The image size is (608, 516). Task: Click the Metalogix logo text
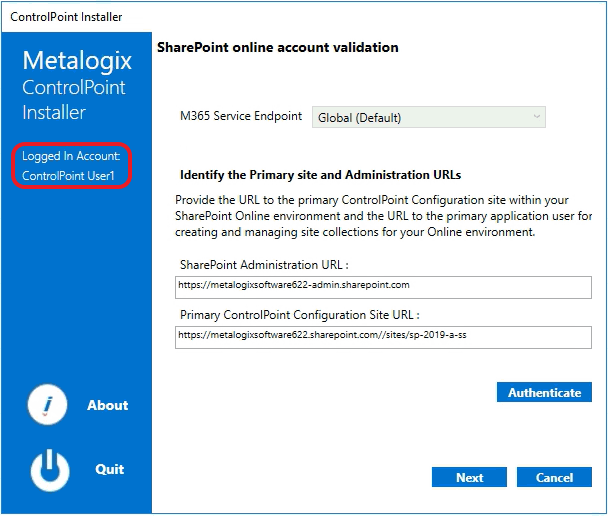click(x=77, y=61)
